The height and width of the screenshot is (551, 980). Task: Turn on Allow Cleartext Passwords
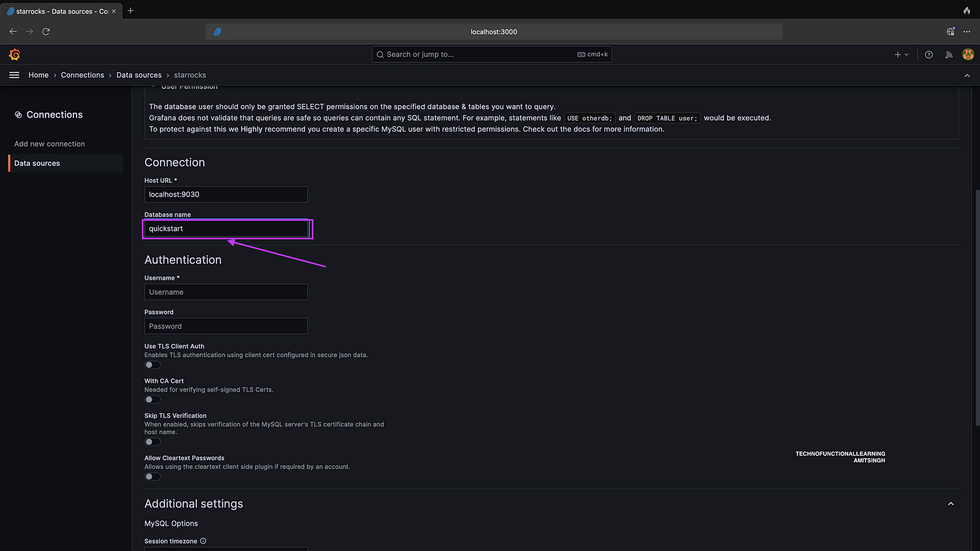[x=153, y=477]
